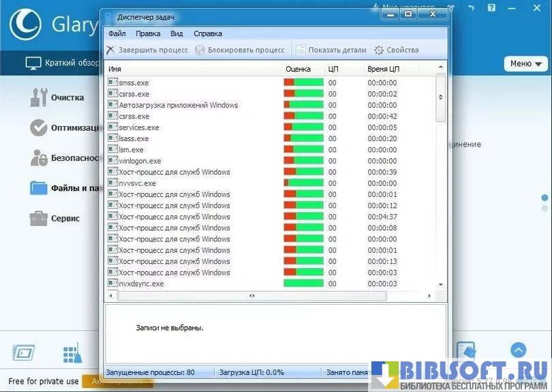Click the Block Process (Блокировать процесс) globe icon
Screen dimensions: 552x392
click(x=200, y=50)
